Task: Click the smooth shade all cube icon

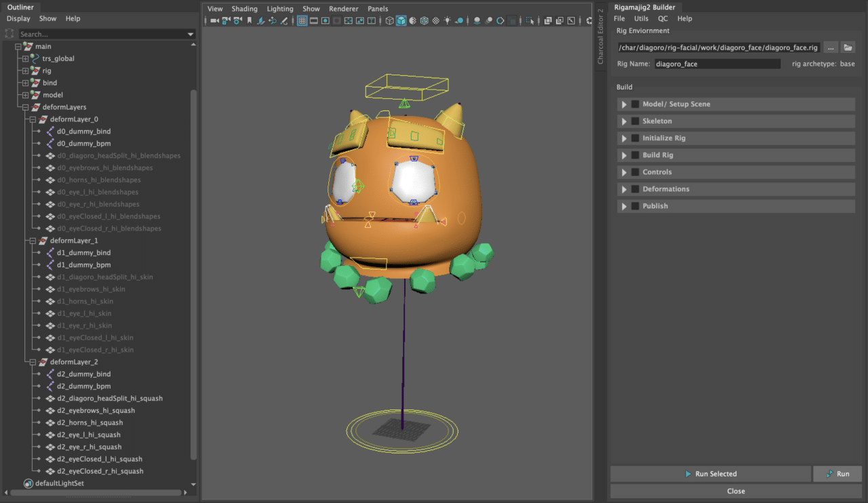Action: (x=401, y=20)
